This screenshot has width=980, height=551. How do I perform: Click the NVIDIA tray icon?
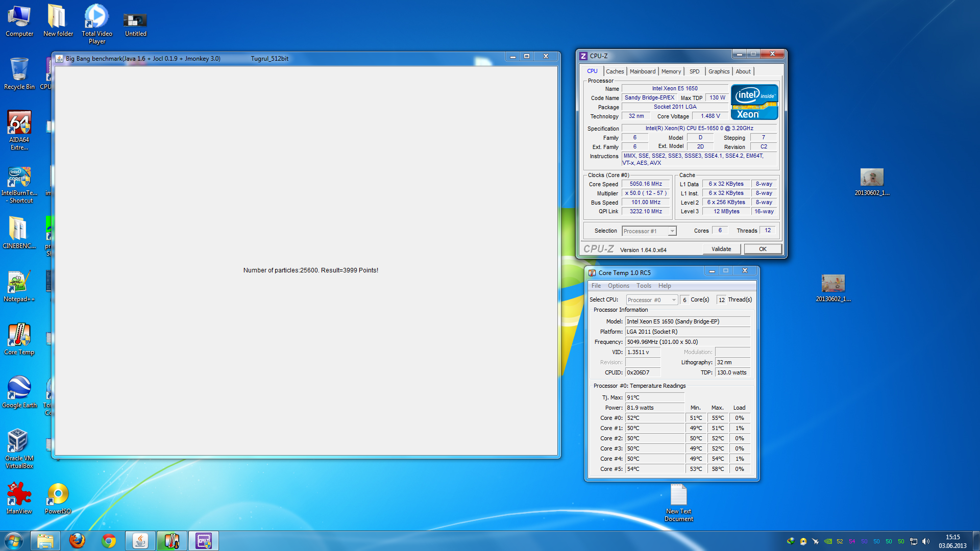(828, 541)
